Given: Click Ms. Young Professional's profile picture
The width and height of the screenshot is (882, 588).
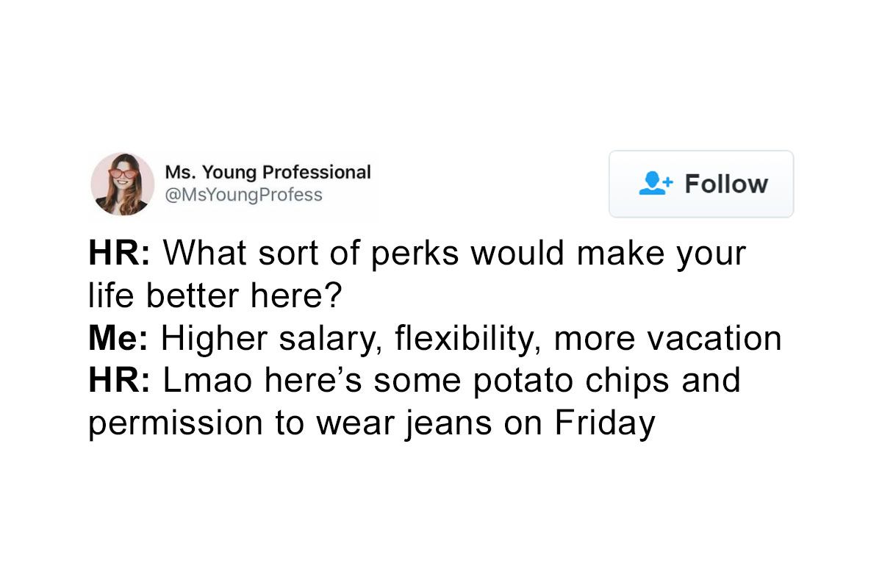Looking at the screenshot, I should pyautogui.click(x=122, y=184).
